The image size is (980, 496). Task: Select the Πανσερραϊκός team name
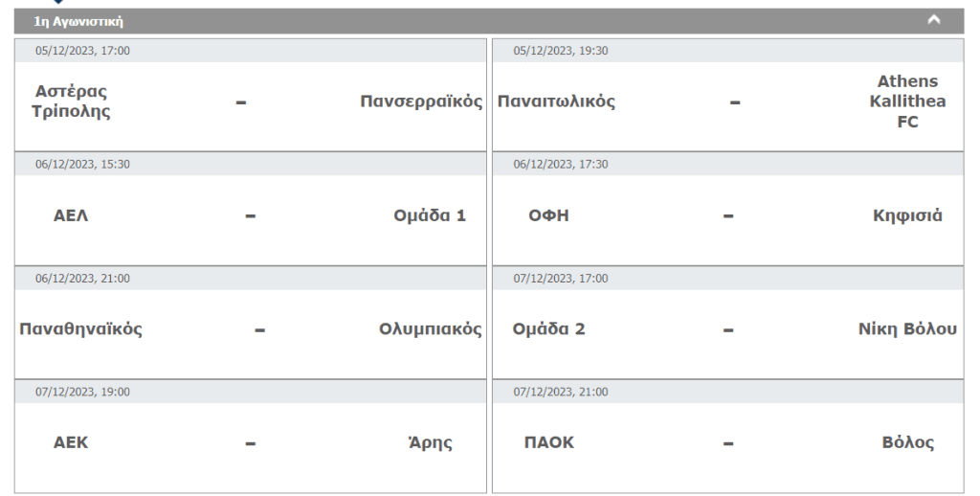click(x=421, y=101)
